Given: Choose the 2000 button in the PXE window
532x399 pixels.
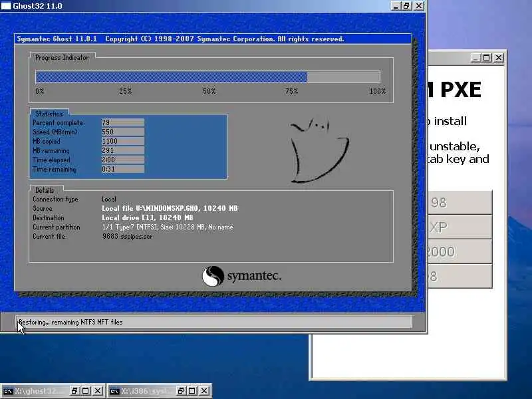Looking at the screenshot, I should tap(460, 252).
